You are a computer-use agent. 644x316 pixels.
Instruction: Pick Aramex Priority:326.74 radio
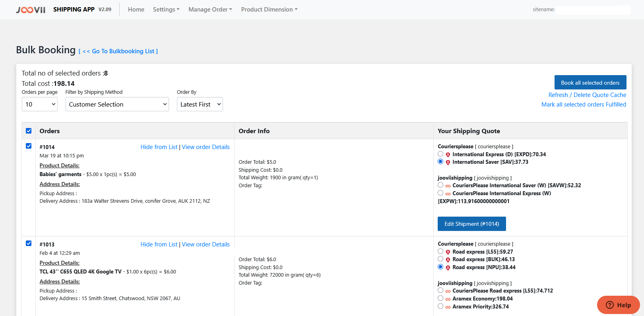tap(440, 306)
